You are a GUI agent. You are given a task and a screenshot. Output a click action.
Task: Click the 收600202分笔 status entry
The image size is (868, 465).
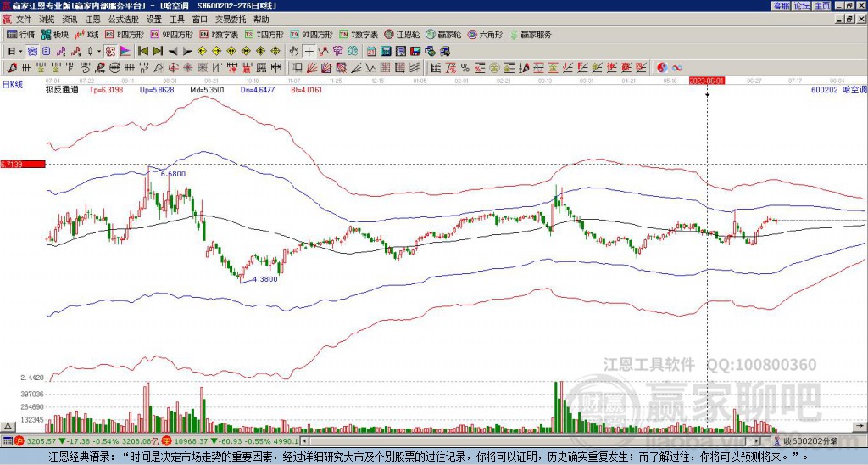tap(810, 441)
